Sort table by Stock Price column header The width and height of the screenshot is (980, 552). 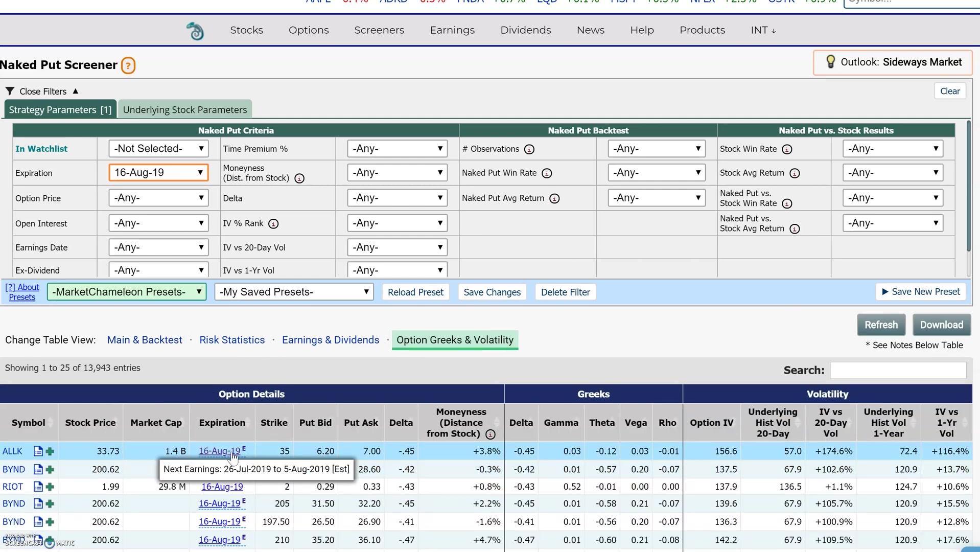(x=90, y=423)
